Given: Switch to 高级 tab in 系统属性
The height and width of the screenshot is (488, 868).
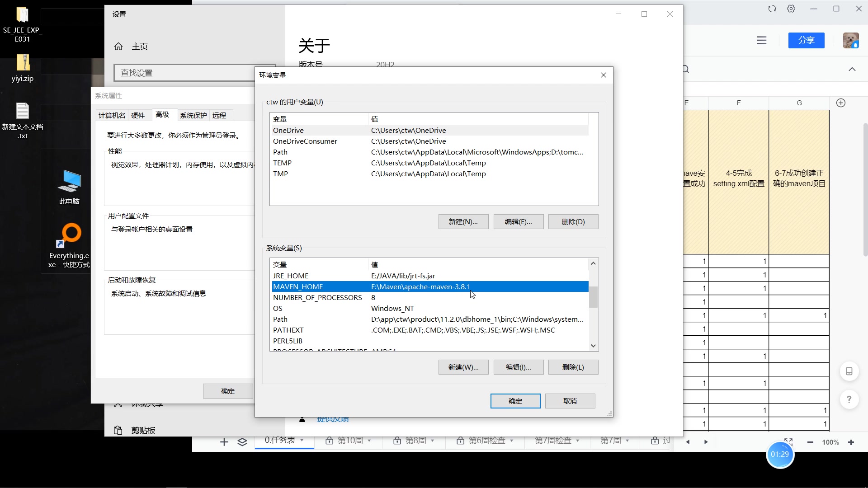Looking at the screenshot, I should pos(162,114).
